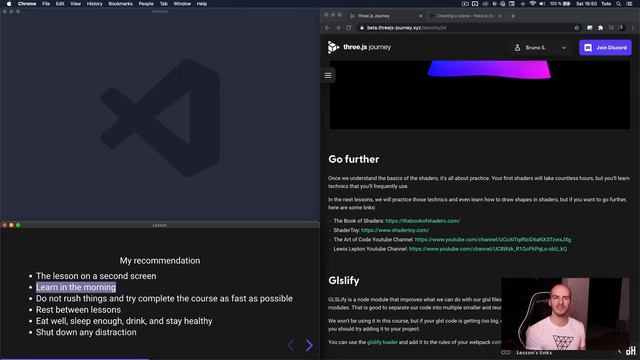Open the Apple menu
This screenshot has height=360, width=640.
coord(9,4)
